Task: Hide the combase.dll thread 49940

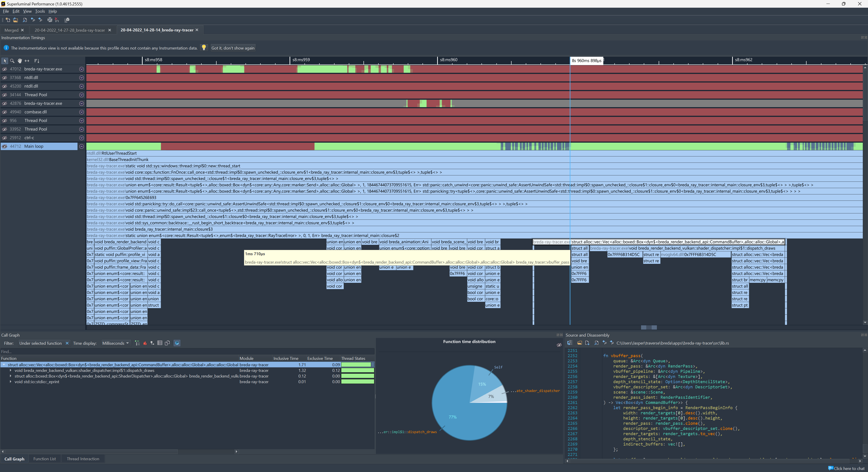Action: pos(5,112)
